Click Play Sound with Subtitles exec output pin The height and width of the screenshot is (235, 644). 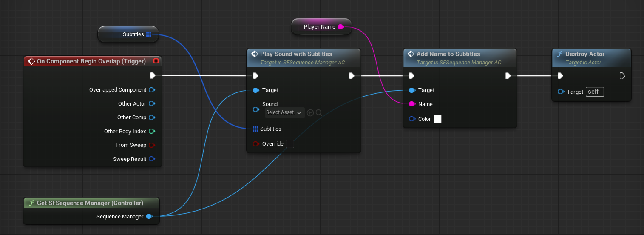coord(352,76)
